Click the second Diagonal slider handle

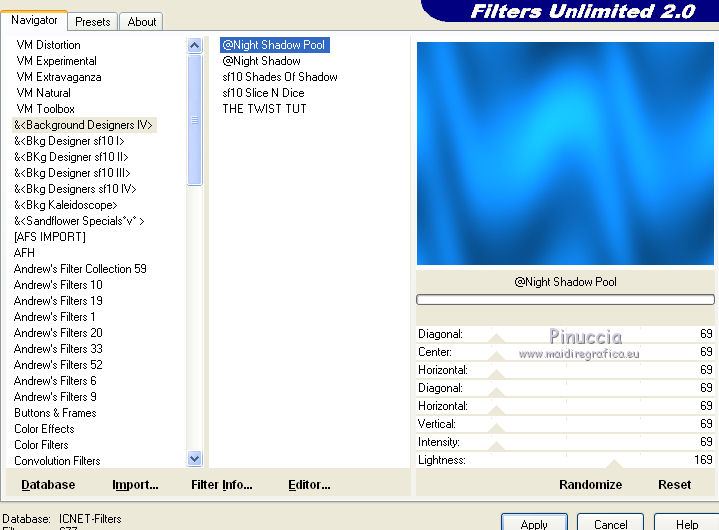tap(497, 392)
